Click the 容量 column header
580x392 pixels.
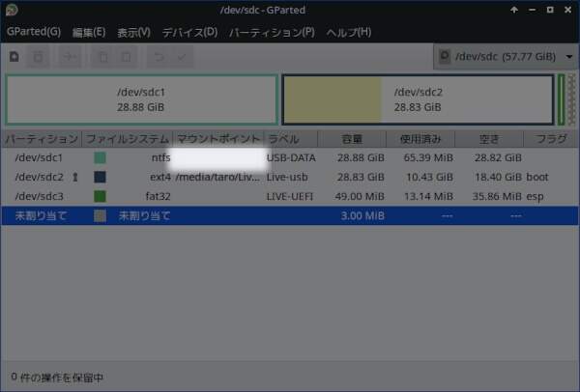point(352,139)
